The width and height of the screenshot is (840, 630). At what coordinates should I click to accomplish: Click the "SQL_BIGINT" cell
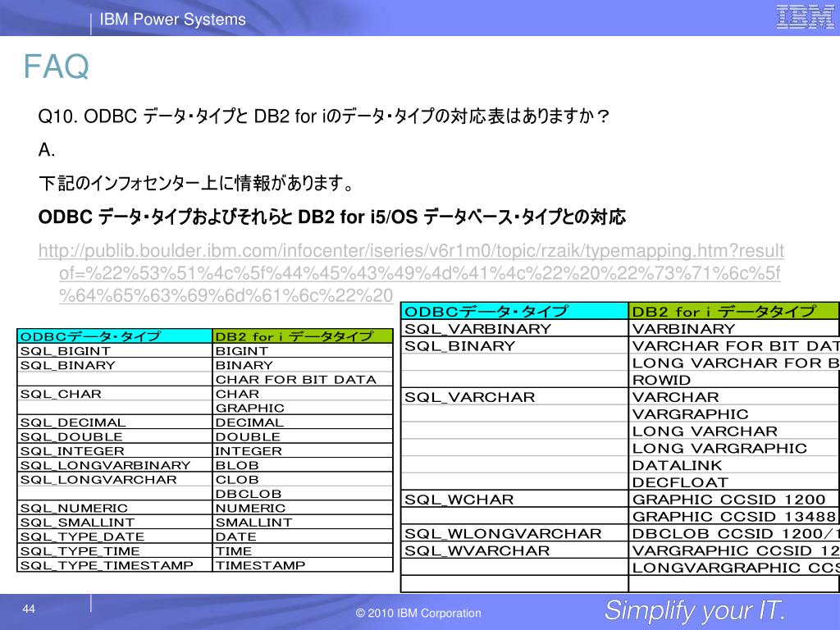coord(115,351)
